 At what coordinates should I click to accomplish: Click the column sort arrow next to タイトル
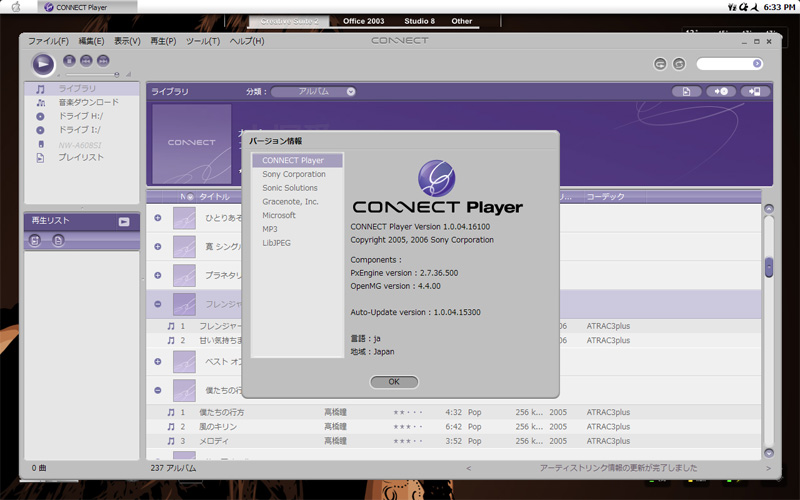190,197
